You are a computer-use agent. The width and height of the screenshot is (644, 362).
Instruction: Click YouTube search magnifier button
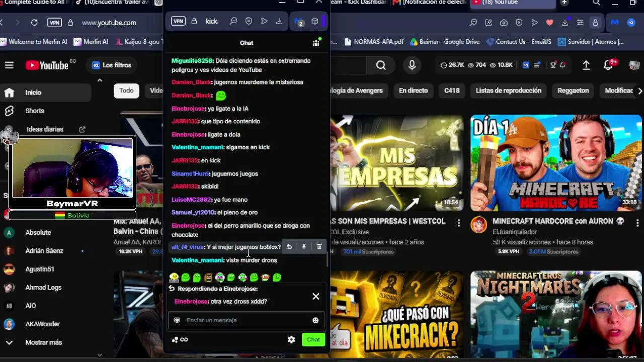click(x=381, y=65)
